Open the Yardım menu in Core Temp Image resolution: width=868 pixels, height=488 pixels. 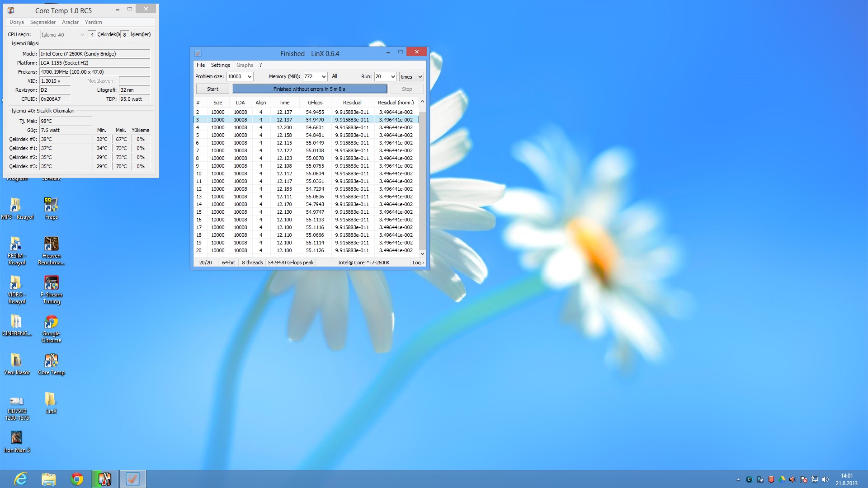click(x=94, y=22)
